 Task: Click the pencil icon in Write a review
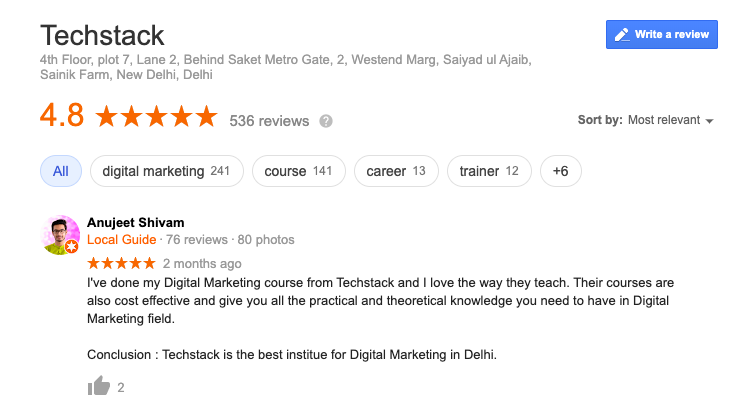coord(623,35)
